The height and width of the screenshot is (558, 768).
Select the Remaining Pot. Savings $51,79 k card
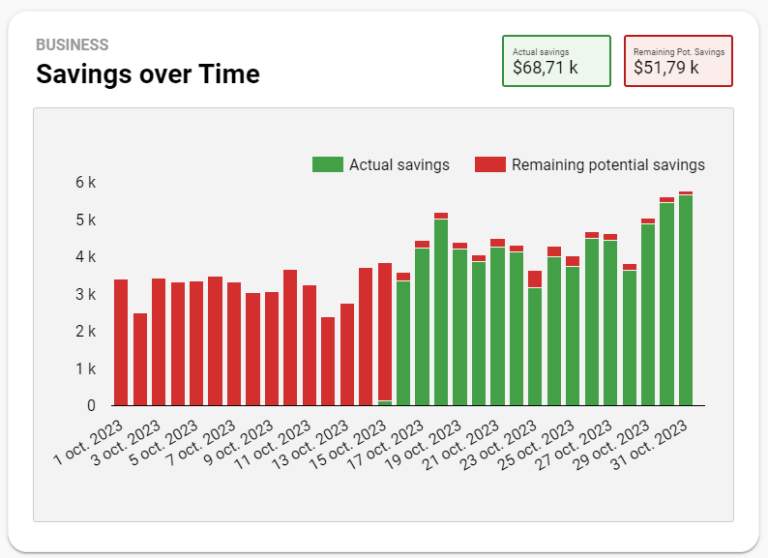[678, 61]
